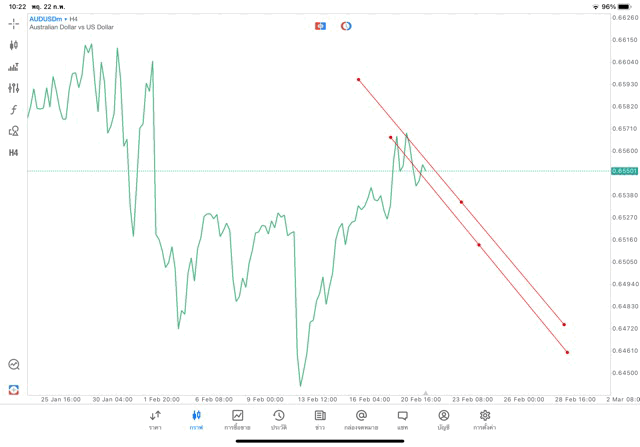
Task: Tap the AUDUSDm symbol title
Action: (48, 18)
